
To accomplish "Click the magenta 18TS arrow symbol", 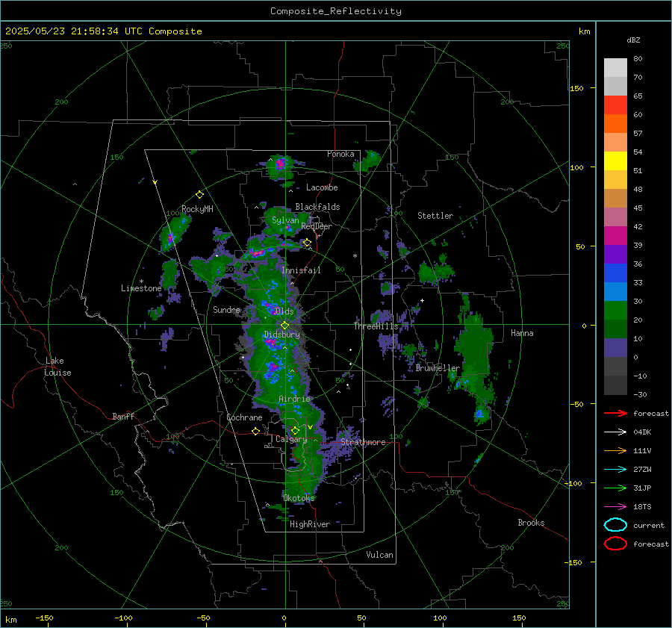I will pyautogui.click(x=615, y=507).
